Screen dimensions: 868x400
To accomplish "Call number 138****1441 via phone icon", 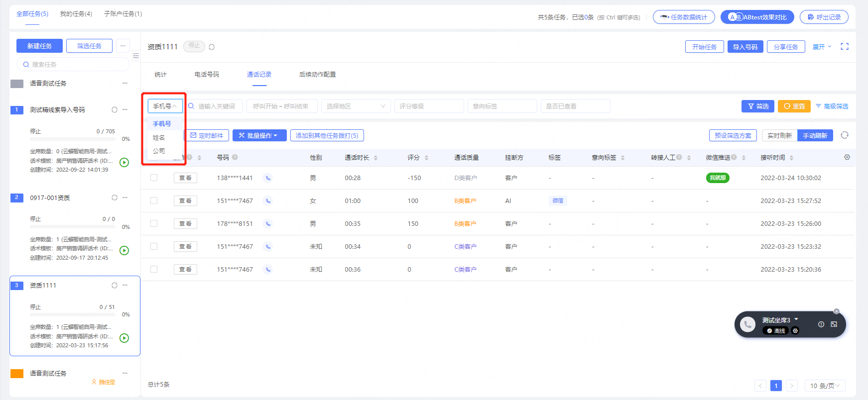I will click(268, 178).
